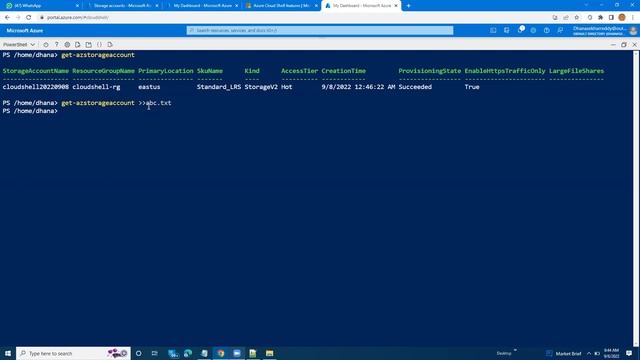The height and width of the screenshot is (360, 640).
Task: Open Chrome from the taskbar
Action: 221,353
